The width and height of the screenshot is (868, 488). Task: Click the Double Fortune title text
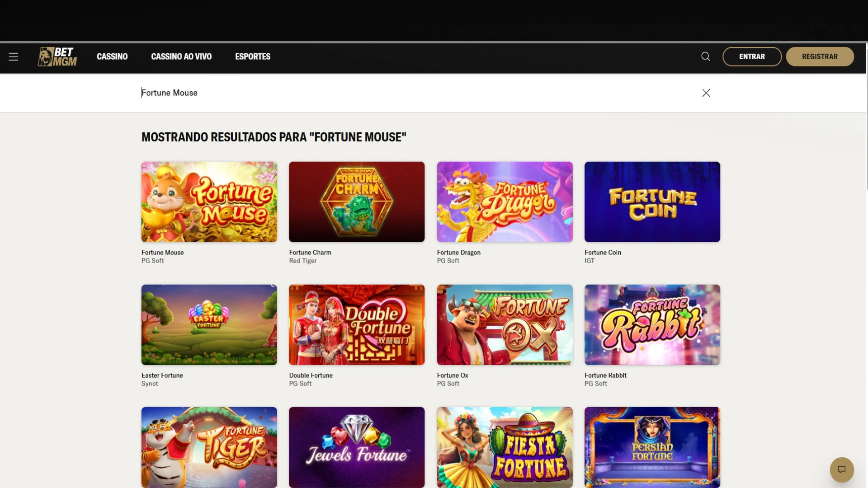[311, 375]
